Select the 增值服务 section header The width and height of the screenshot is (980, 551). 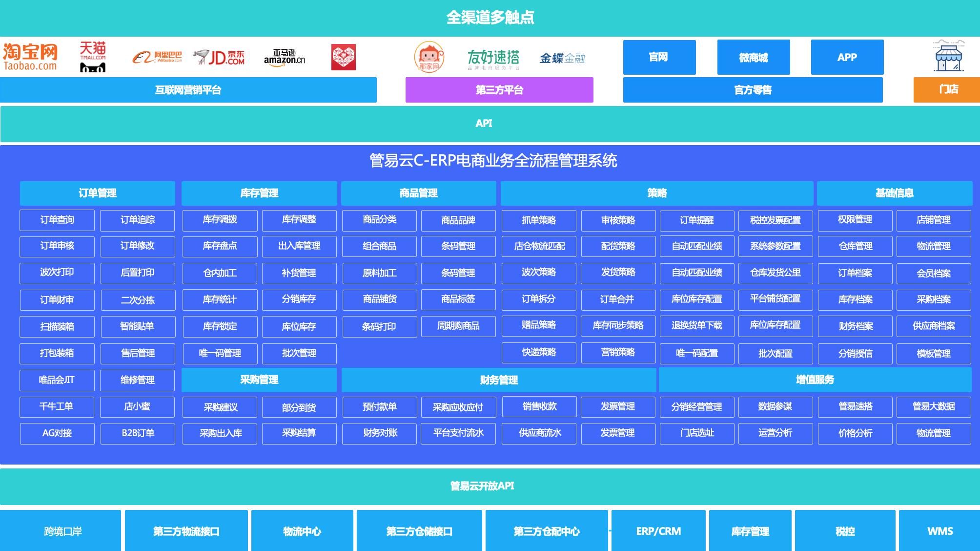click(x=815, y=380)
